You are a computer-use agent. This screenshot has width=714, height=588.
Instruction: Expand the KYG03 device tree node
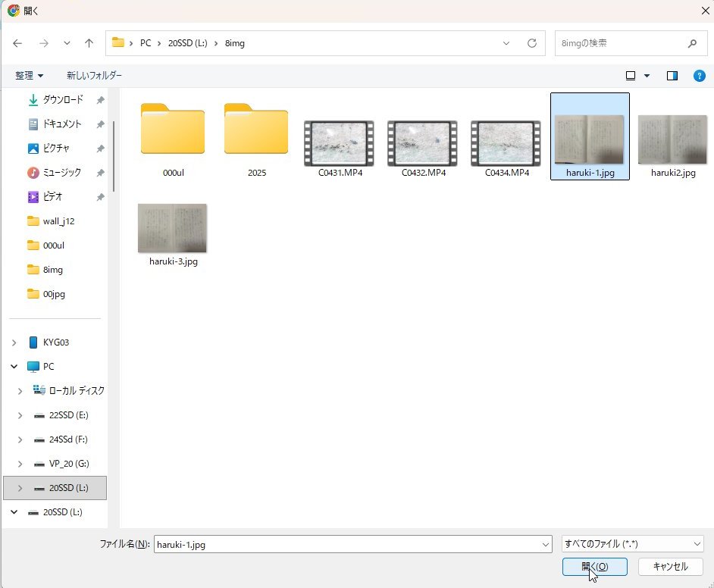pyautogui.click(x=14, y=342)
